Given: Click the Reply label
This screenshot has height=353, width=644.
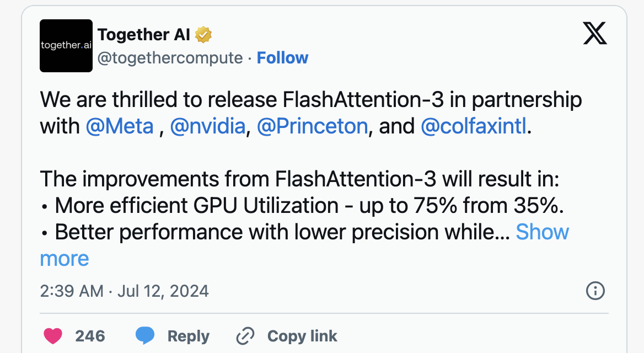Looking at the screenshot, I should [189, 336].
